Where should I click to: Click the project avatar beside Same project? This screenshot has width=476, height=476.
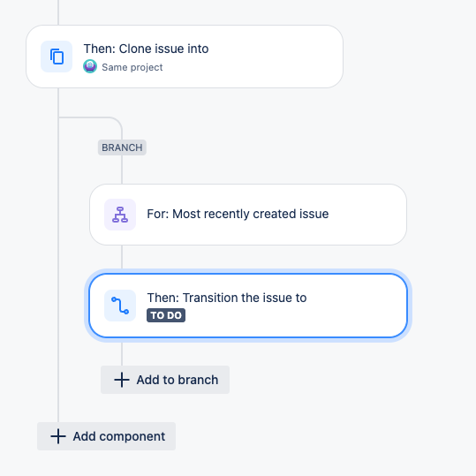click(90, 66)
